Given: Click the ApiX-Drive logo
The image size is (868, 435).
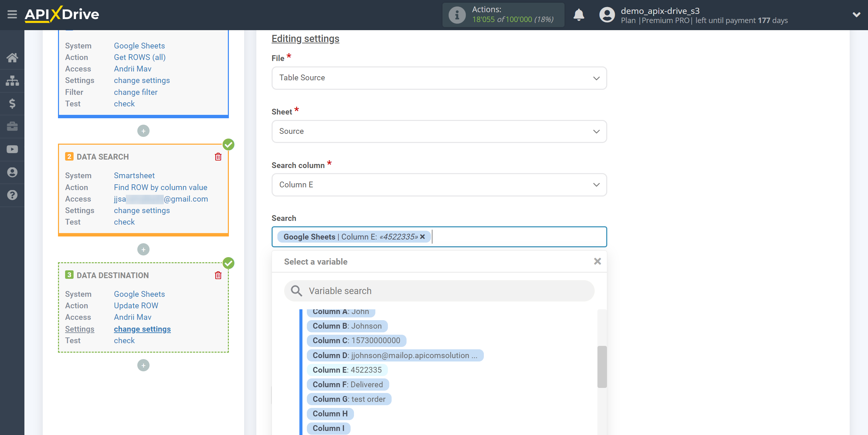Looking at the screenshot, I should [x=62, y=14].
